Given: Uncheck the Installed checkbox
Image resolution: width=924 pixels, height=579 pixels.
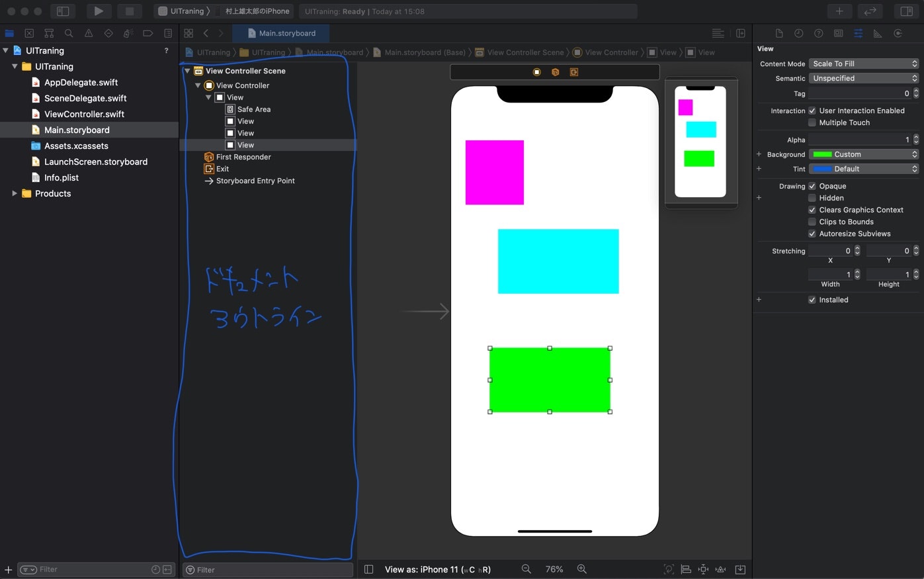Looking at the screenshot, I should (x=812, y=300).
